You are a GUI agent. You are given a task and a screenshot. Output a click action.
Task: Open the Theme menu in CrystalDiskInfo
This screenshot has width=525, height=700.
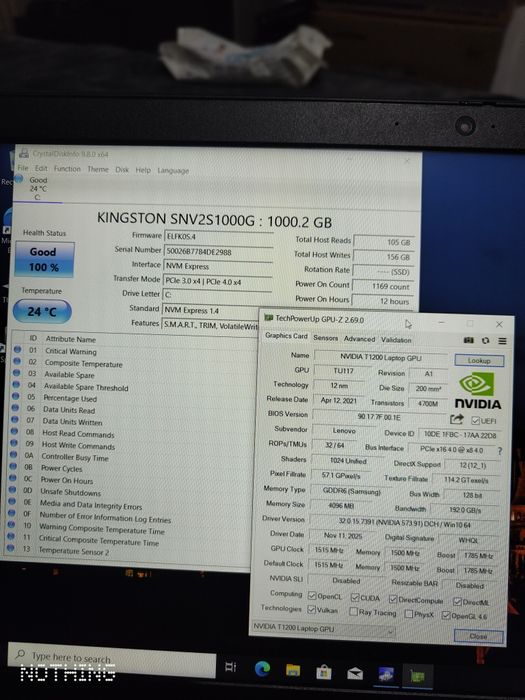[98, 169]
